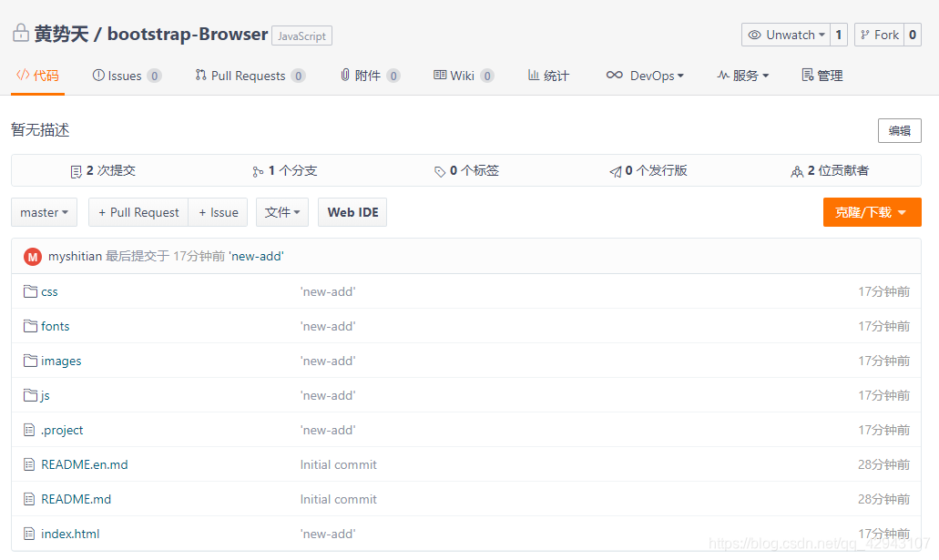Click the js folder icon
Image resolution: width=939 pixels, height=560 pixels.
pyautogui.click(x=30, y=395)
